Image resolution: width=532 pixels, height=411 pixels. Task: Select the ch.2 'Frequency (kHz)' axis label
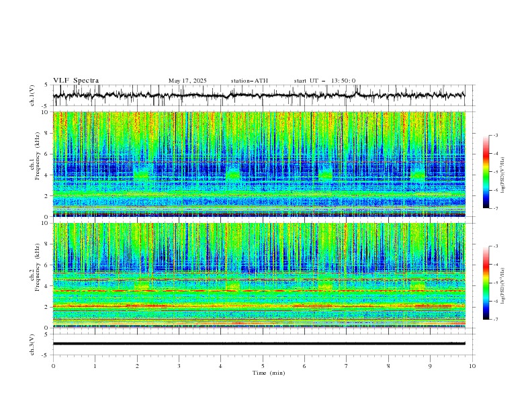[x=38, y=267]
